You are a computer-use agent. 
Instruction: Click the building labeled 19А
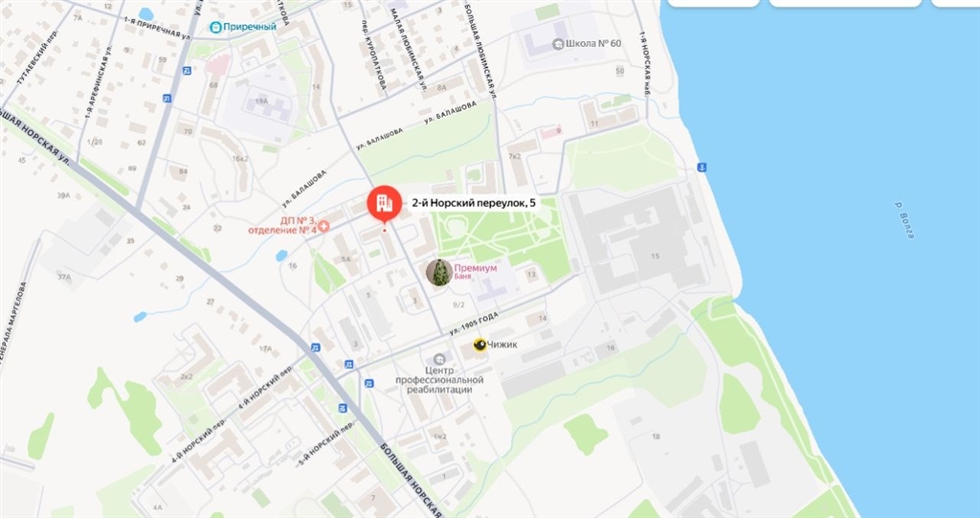tap(267, 104)
